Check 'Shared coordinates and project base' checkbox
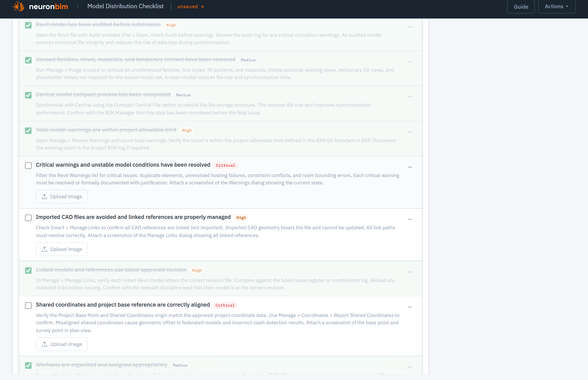The width and height of the screenshot is (588, 380). (28, 306)
